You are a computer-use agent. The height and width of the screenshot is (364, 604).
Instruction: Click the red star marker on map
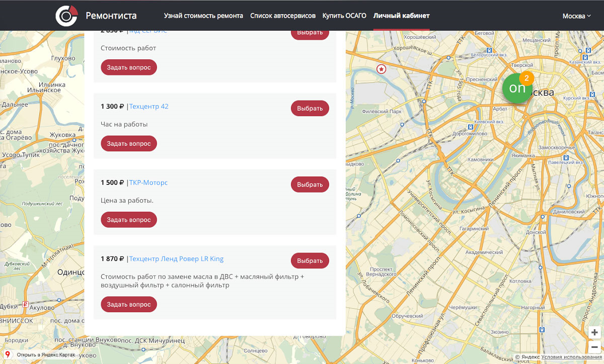pos(382,69)
